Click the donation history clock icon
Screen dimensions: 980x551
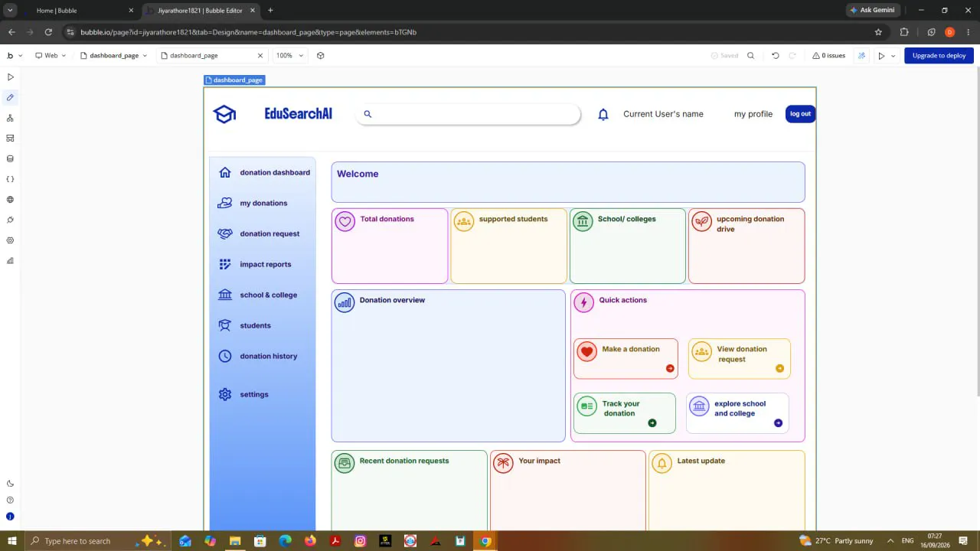click(x=225, y=356)
